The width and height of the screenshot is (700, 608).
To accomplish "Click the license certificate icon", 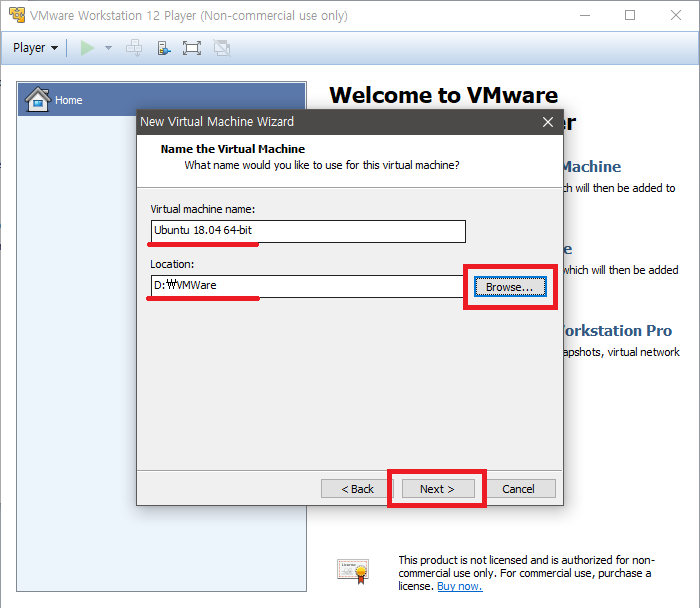I will point(353,571).
